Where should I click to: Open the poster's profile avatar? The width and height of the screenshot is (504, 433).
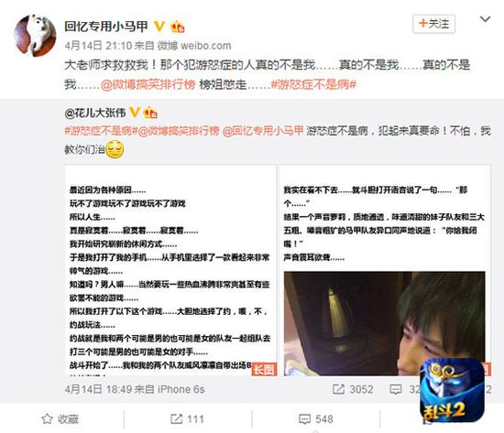pos(35,36)
